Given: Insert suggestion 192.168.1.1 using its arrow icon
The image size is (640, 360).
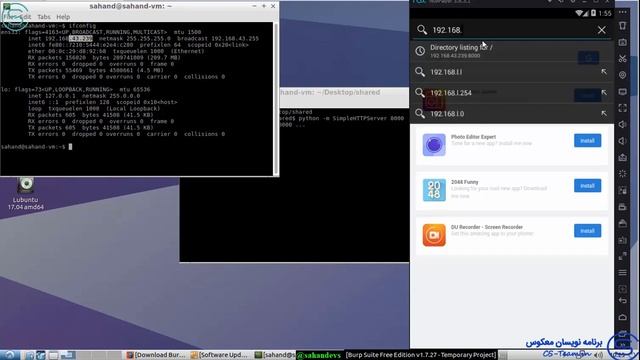Looking at the screenshot, I should [x=603, y=72].
